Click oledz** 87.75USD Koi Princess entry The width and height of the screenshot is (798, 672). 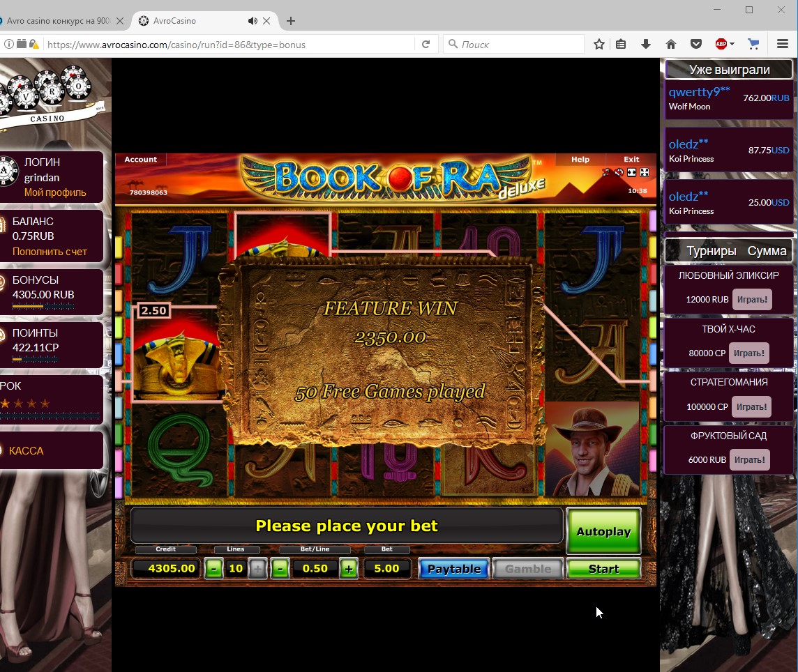coord(728,151)
